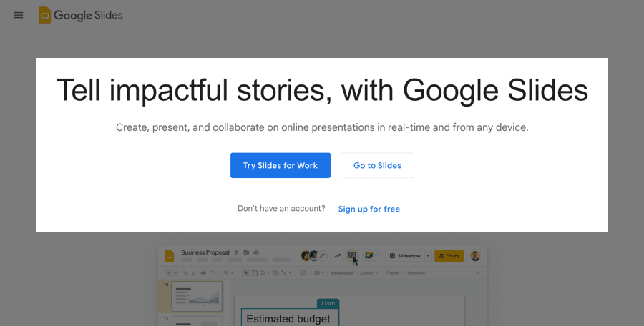Click the Transition toolbar item
This screenshot has width=644, height=326.
(x=416, y=272)
